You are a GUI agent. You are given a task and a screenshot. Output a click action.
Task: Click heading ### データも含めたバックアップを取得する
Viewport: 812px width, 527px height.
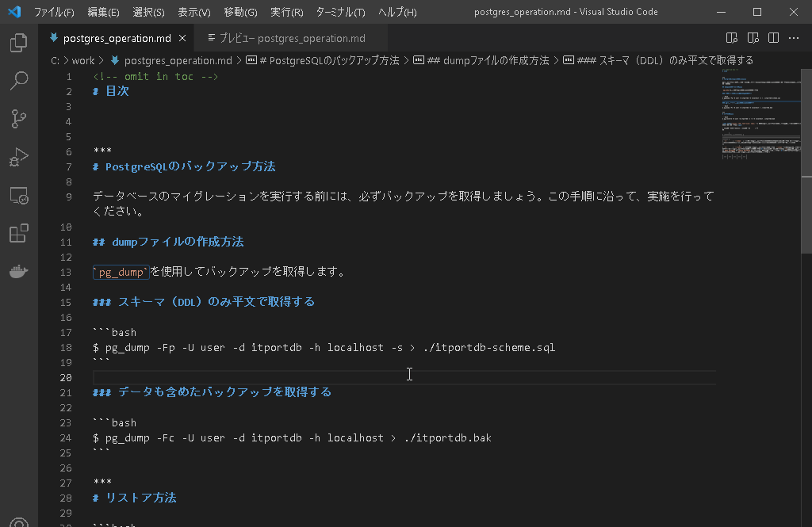[212, 392]
